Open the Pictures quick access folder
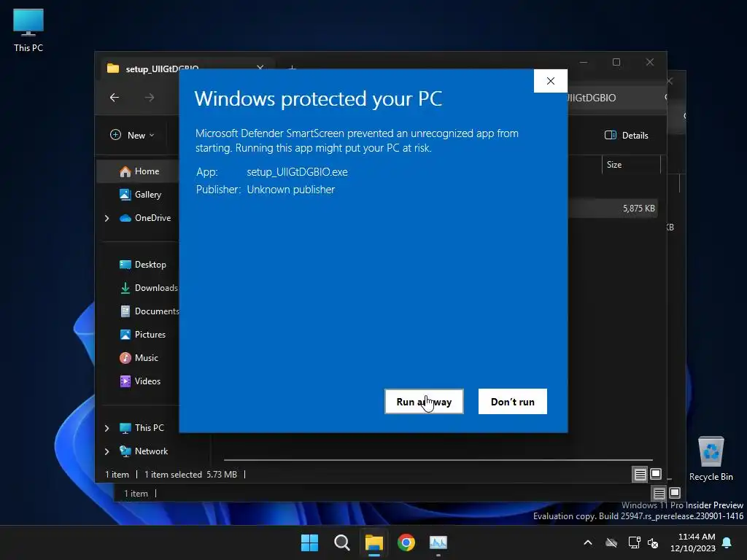 (143, 334)
